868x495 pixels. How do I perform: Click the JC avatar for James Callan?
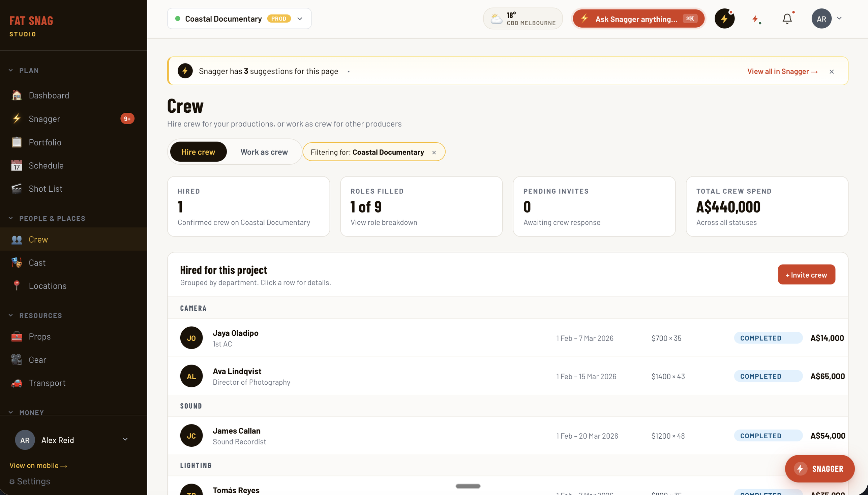tap(191, 436)
